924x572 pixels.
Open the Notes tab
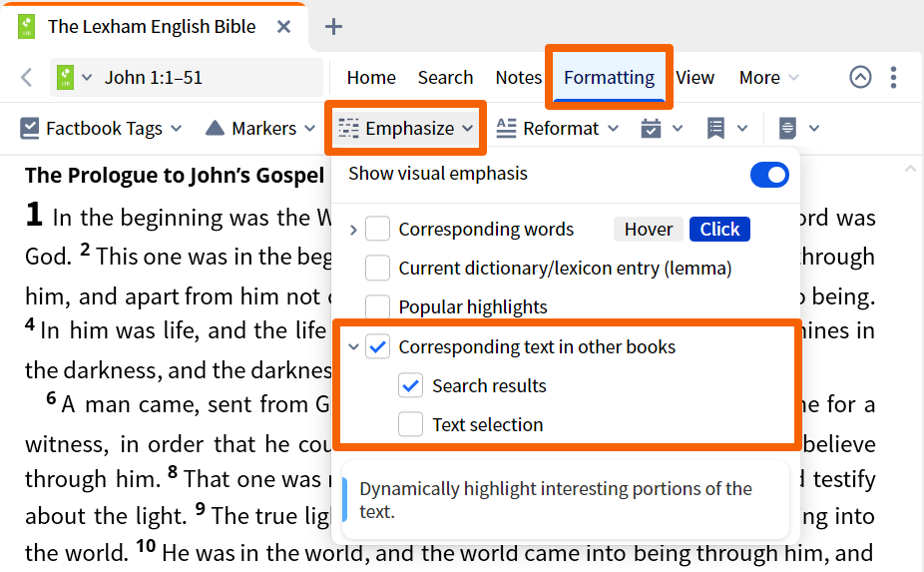(519, 77)
